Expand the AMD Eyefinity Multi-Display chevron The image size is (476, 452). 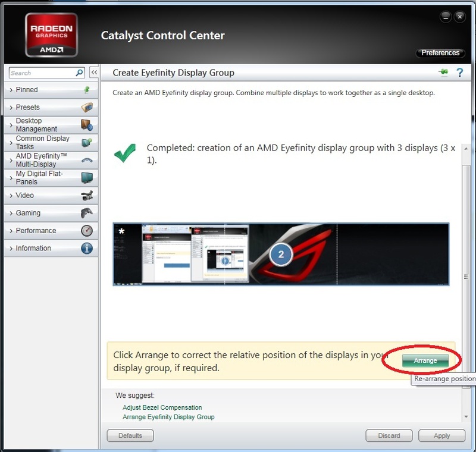click(11, 160)
